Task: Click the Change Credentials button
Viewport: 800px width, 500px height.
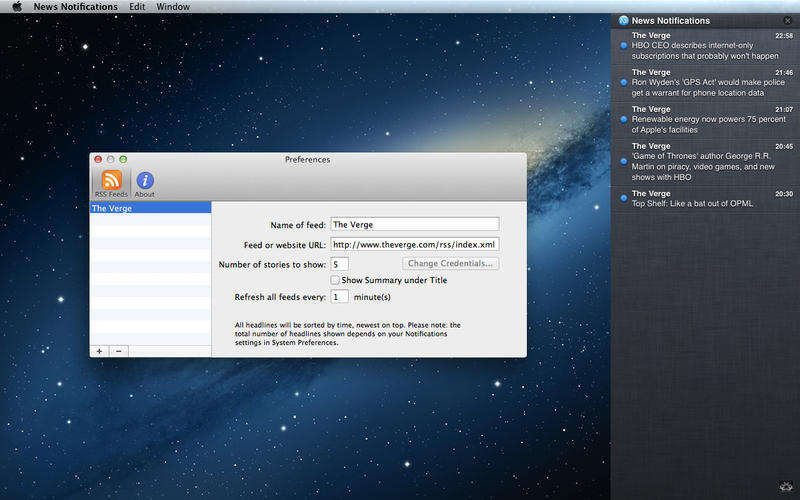Action: point(451,263)
